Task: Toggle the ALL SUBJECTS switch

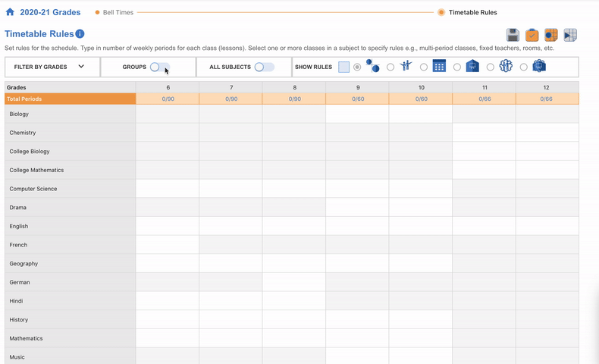Action: [x=265, y=67]
